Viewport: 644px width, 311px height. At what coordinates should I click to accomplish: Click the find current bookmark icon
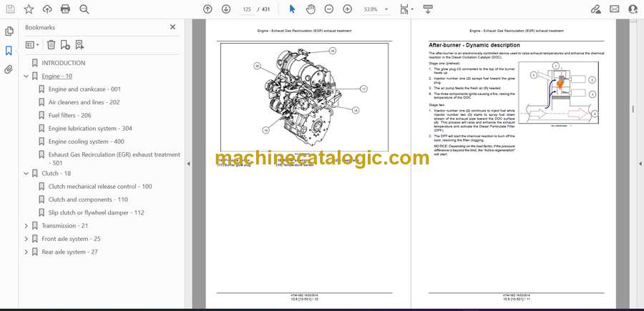pyautogui.click(x=79, y=45)
